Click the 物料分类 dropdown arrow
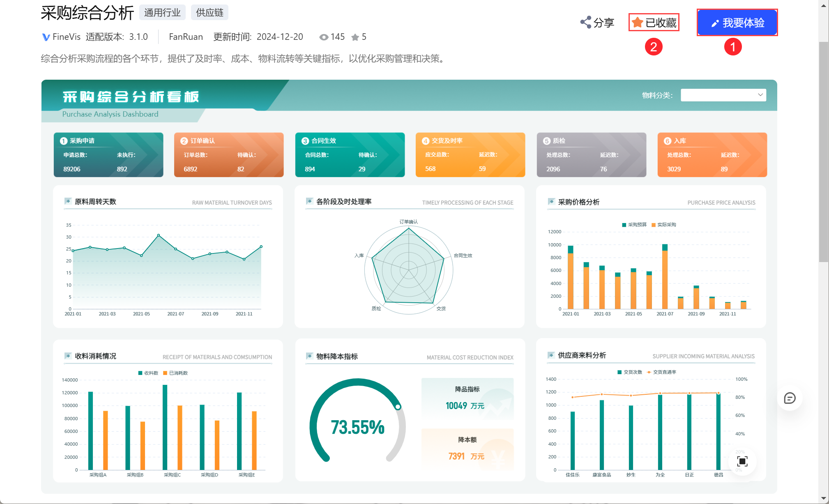 tap(760, 95)
